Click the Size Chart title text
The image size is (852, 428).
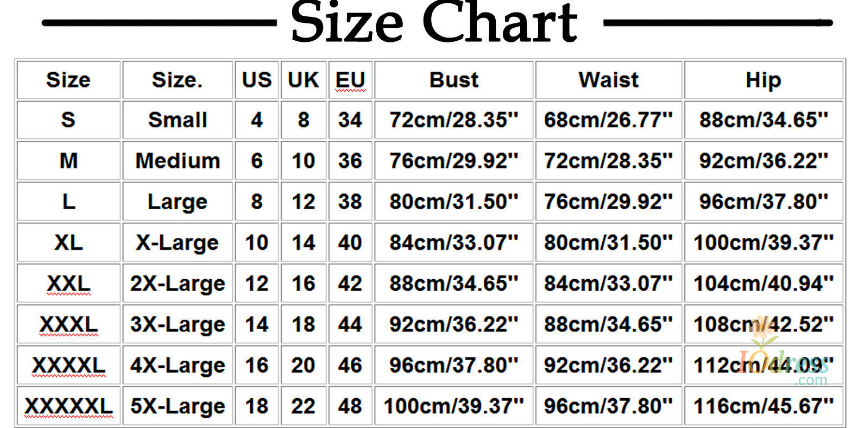coord(434,24)
